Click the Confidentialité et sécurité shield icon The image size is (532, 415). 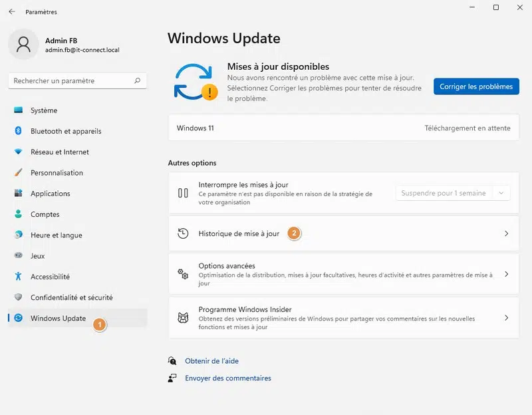(19, 297)
